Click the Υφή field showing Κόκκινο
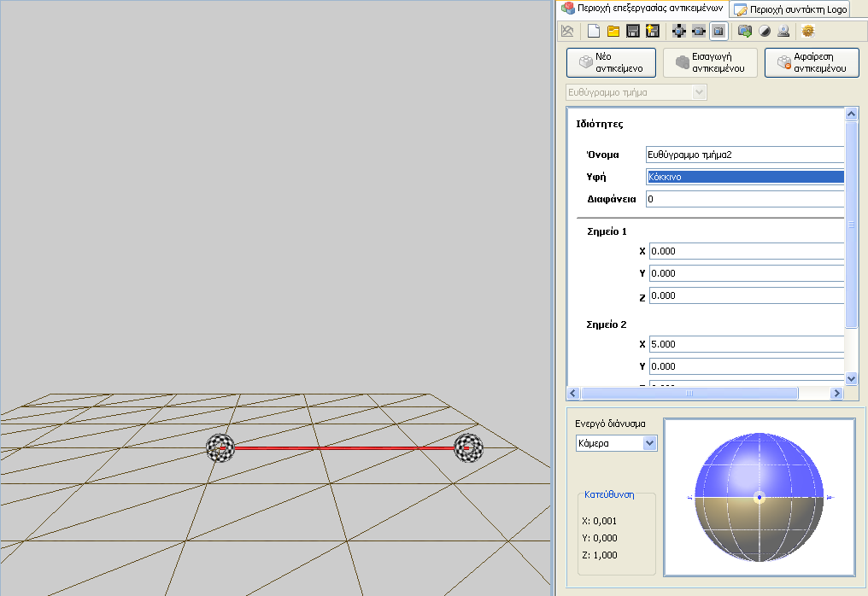Image resolution: width=868 pixels, height=596 pixels. (x=745, y=177)
